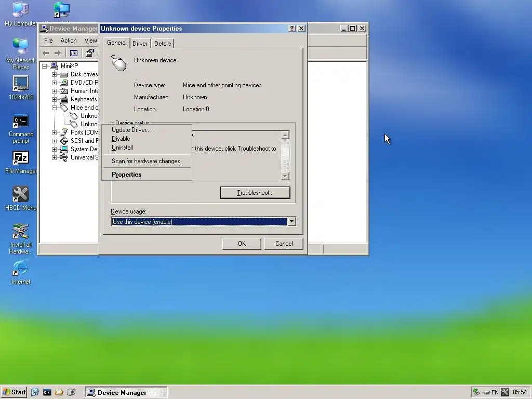
Task: Click the Properties toolbar icon in Device Manager
Action: (89, 53)
